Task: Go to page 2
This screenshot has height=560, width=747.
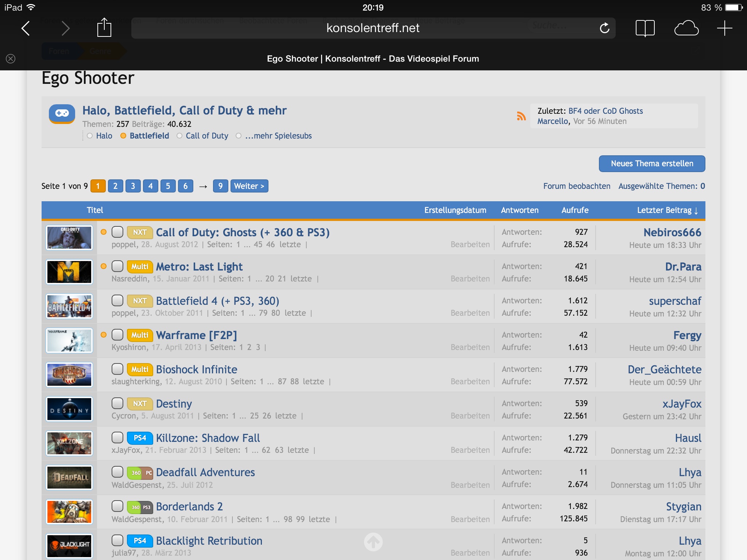Action: tap(115, 186)
